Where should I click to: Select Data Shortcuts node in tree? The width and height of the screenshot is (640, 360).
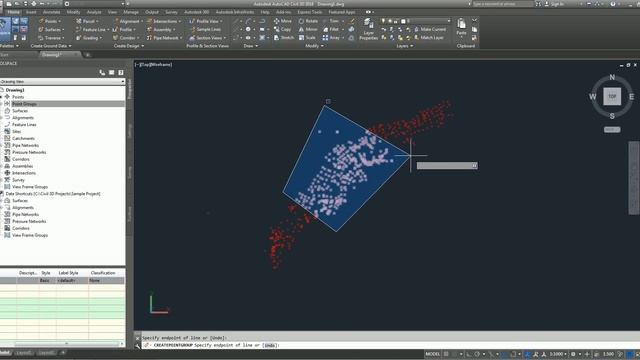tap(53, 194)
